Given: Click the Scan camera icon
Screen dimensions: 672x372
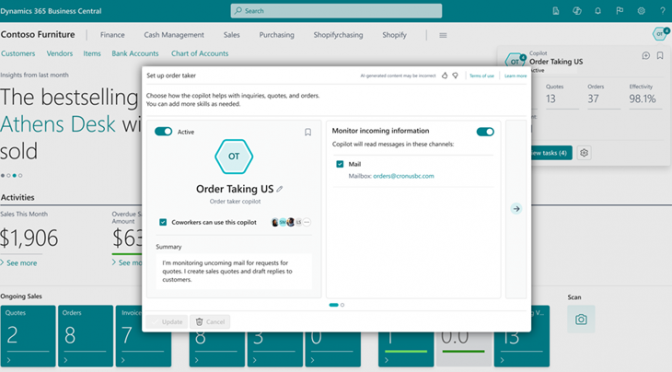Looking at the screenshot, I should point(581,319).
